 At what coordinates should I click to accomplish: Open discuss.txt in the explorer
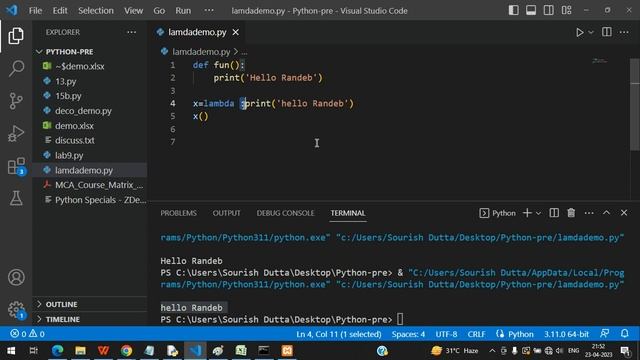point(75,140)
